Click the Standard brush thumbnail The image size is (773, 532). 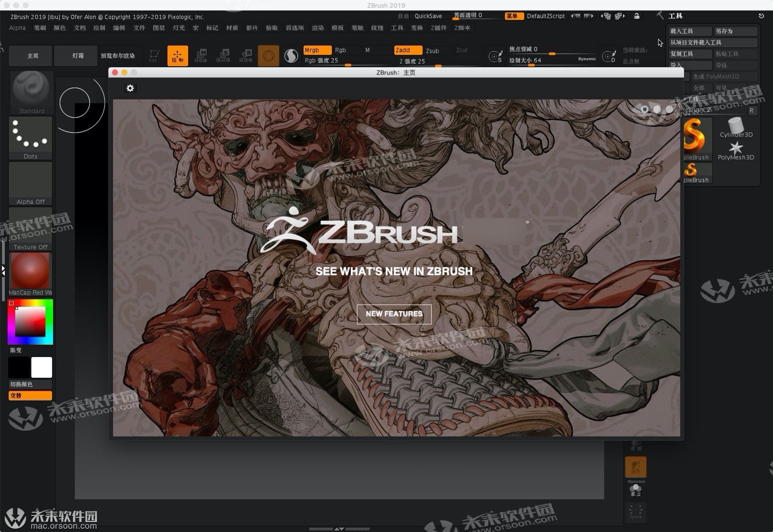point(30,90)
